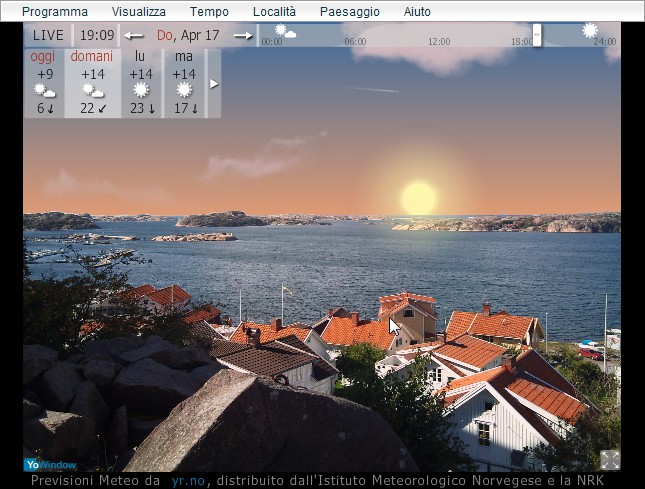Click the 06:00 mark on the timeline

[x=355, y=42]
